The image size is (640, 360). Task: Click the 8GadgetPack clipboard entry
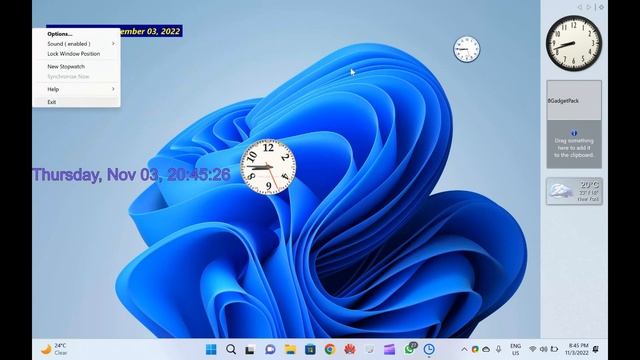click(574, 100)
